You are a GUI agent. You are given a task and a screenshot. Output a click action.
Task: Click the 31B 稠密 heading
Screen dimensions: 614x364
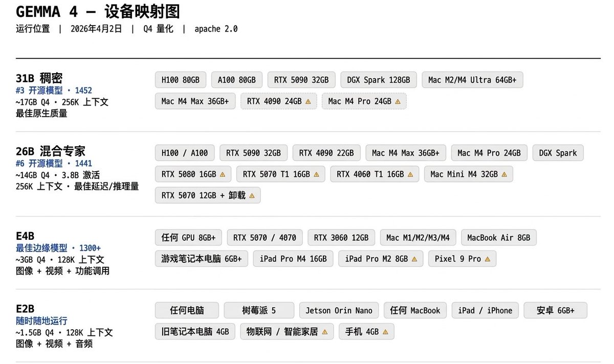(39, 78)
